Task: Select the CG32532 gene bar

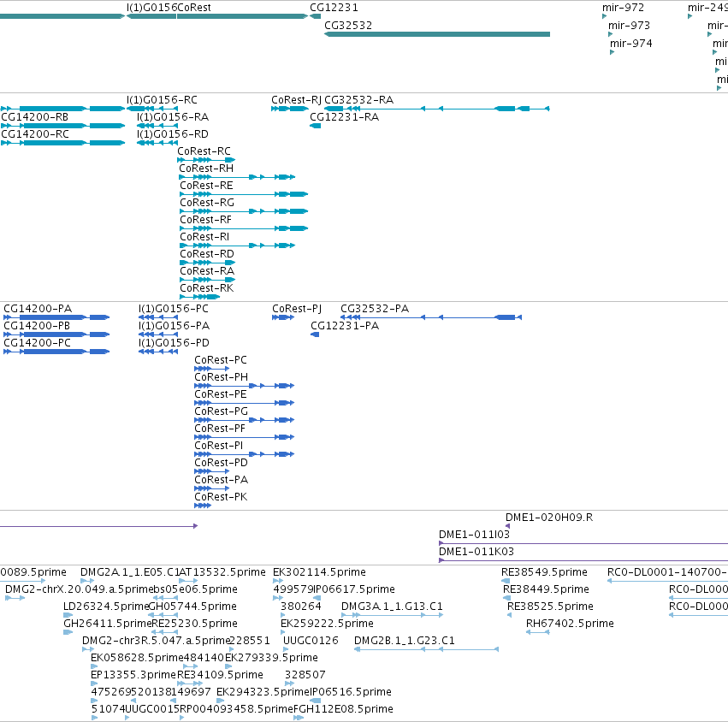Action: 437,34
